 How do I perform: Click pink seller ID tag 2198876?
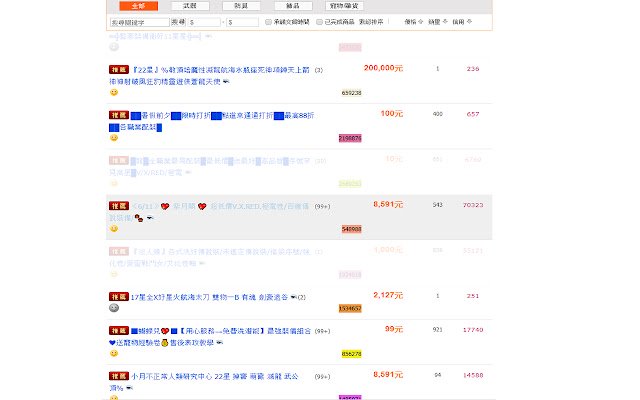350,138
